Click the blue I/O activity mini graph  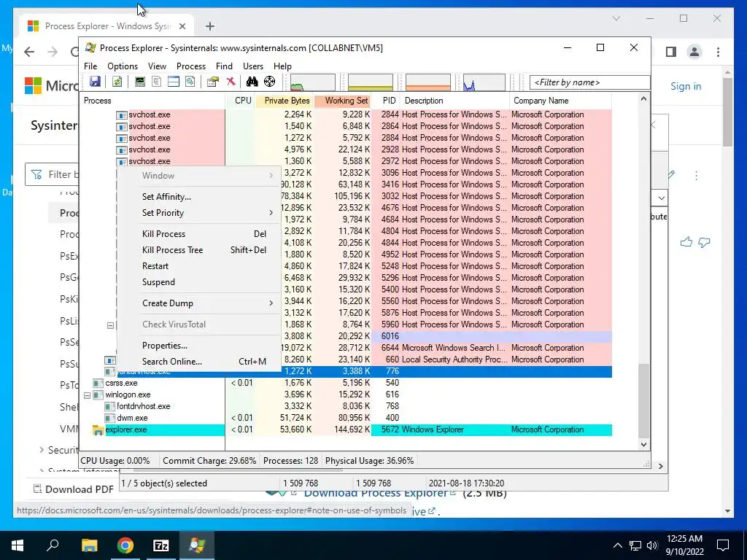(x=484, y=82)
